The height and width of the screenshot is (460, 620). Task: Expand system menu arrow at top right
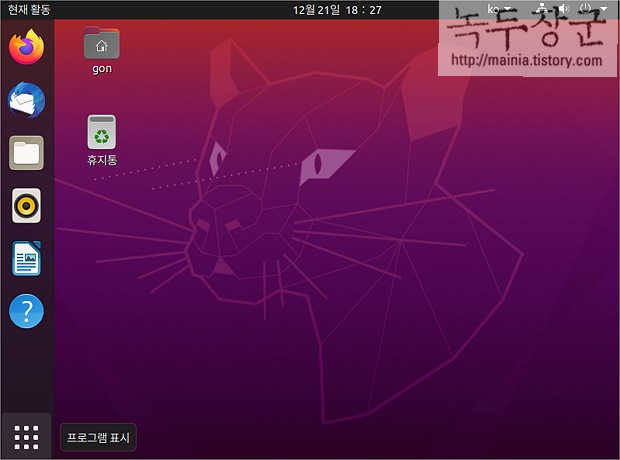click(x=603, y=9)
